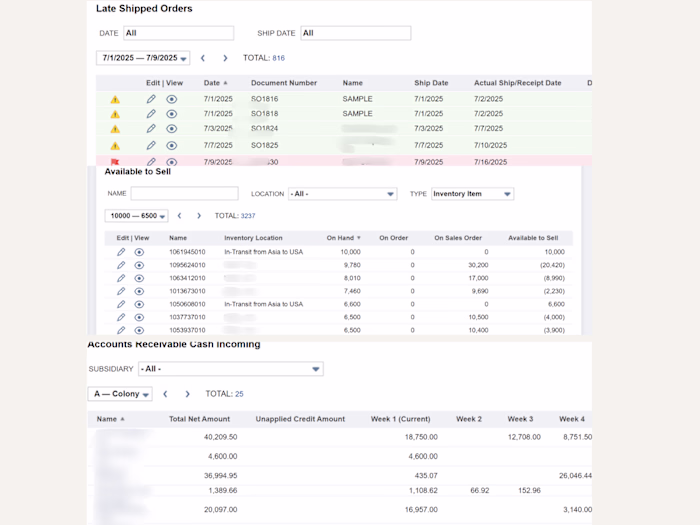View inventory item 1095624010
Viewport: 700px width, 525px height.
tap(139, 265)
